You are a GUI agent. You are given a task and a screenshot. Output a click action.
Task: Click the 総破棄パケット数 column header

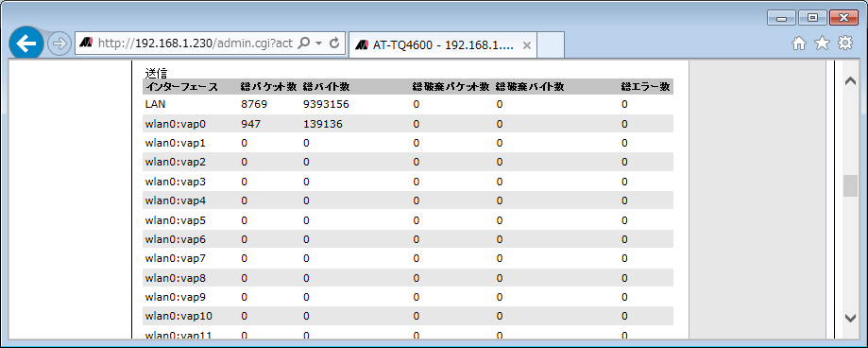[x=451, y=86]
